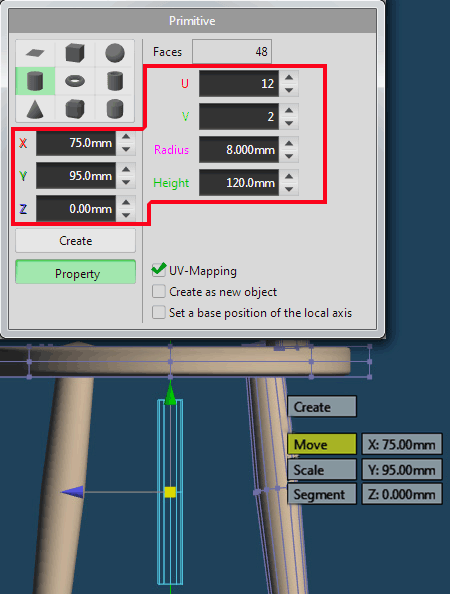Select the rounded cube primitive icon

75,109
